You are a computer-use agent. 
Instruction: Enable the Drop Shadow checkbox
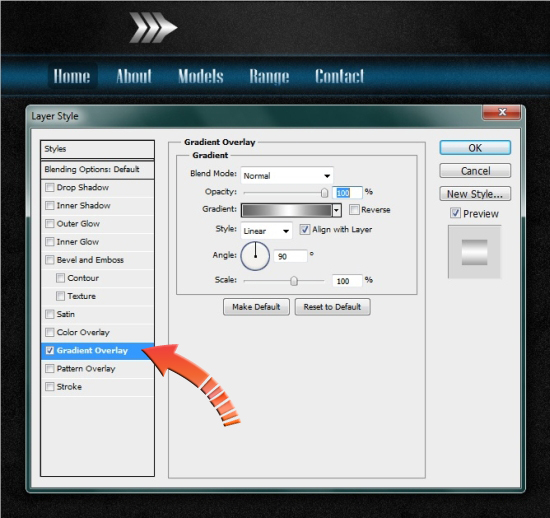click(50, 188)
